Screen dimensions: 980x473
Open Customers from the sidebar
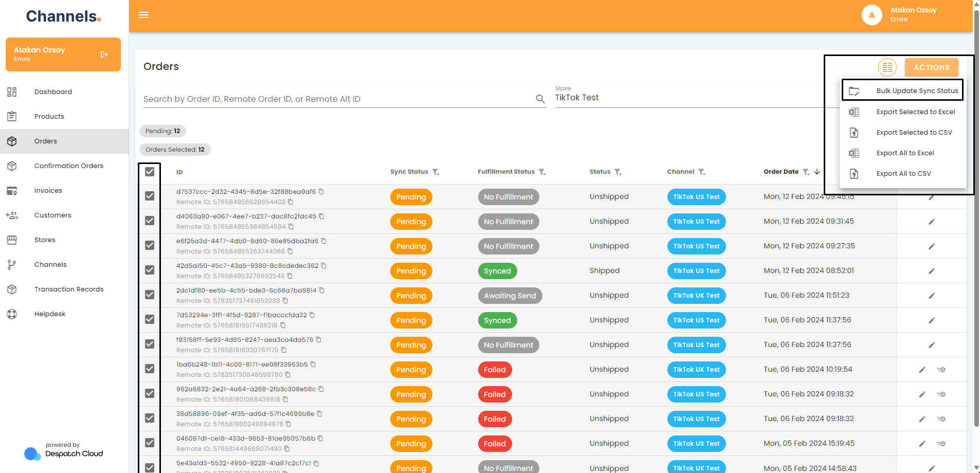[x=64, y=215]
